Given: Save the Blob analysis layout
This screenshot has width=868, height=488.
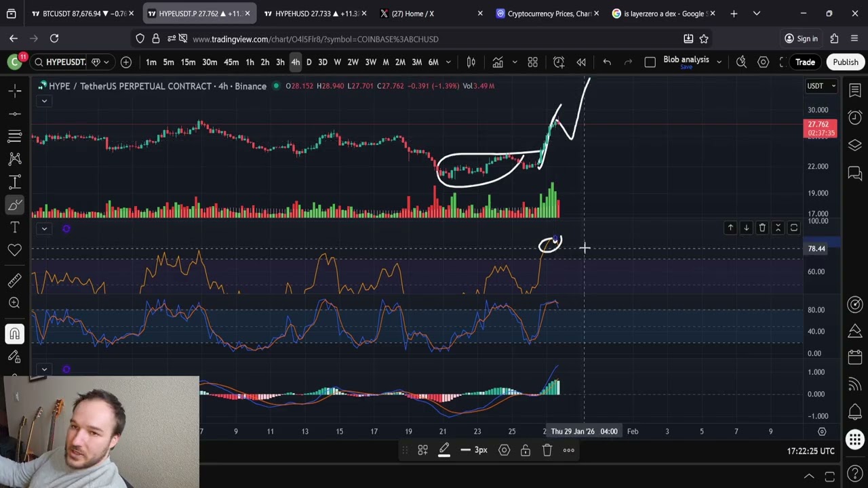Looking at the screenshot, I should click(x=686, y=67).
